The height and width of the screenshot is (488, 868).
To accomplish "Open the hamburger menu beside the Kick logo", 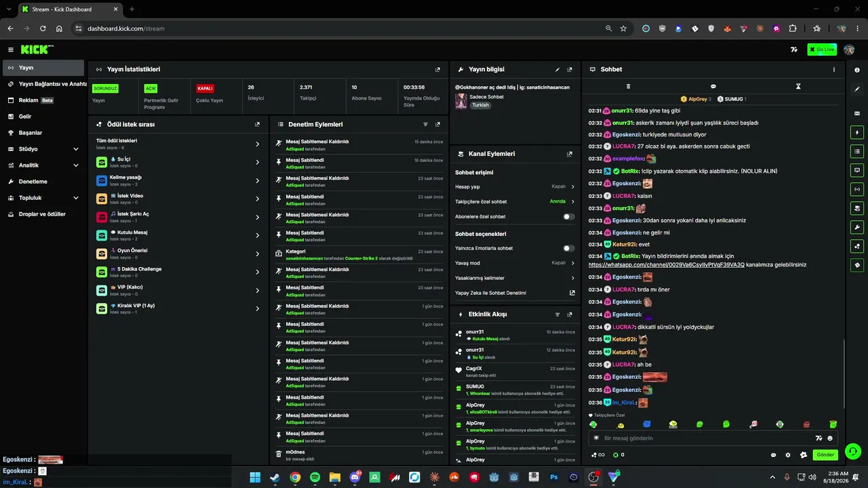I will pos(11,49).
